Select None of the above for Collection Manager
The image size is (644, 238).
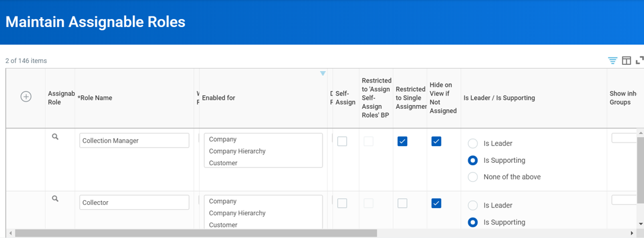coord(473,177)
